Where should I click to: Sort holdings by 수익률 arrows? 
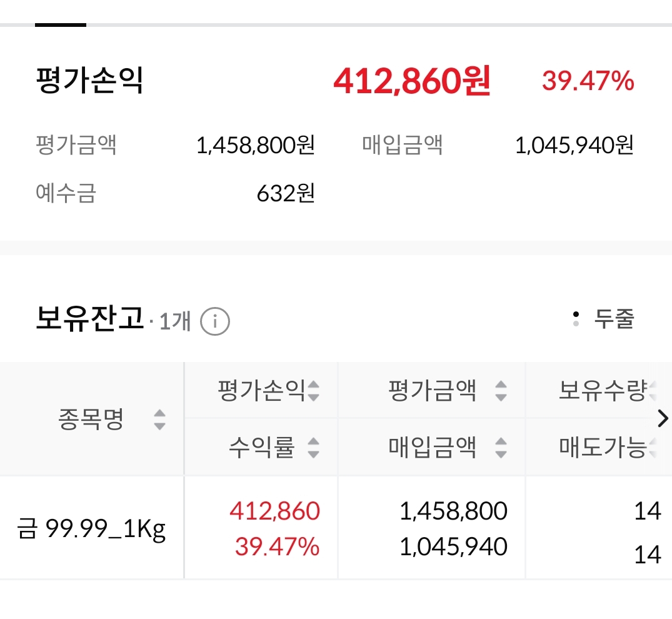click(313, 448)
